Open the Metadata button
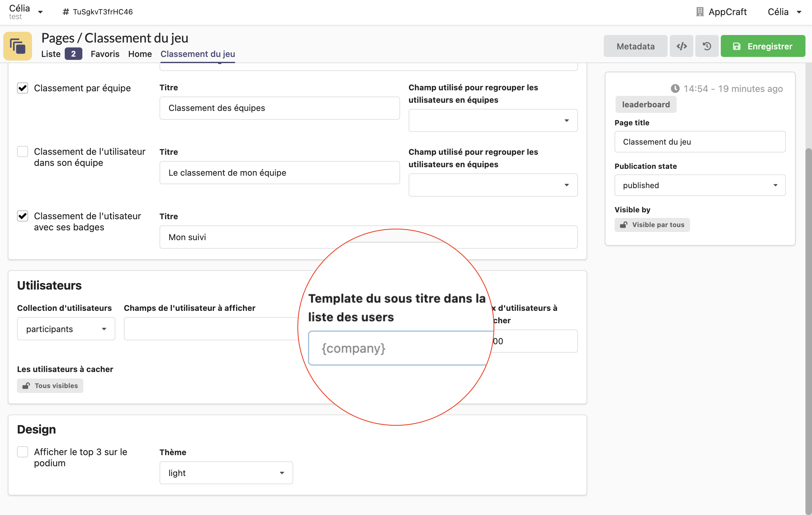Image resolution: width=812 pixels, height=515 pixels. coord(635,46)
